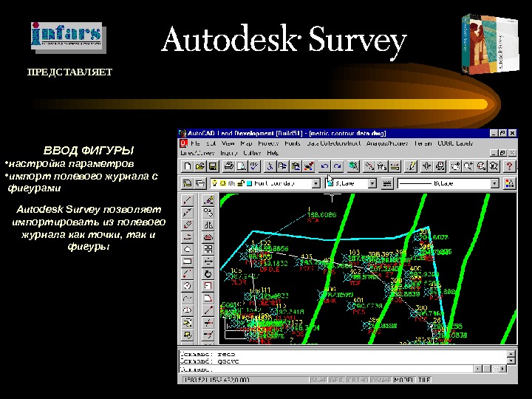Click the Zoom Previous icon
Viewport: 532px width, 399px height.
tap(494, 166)
